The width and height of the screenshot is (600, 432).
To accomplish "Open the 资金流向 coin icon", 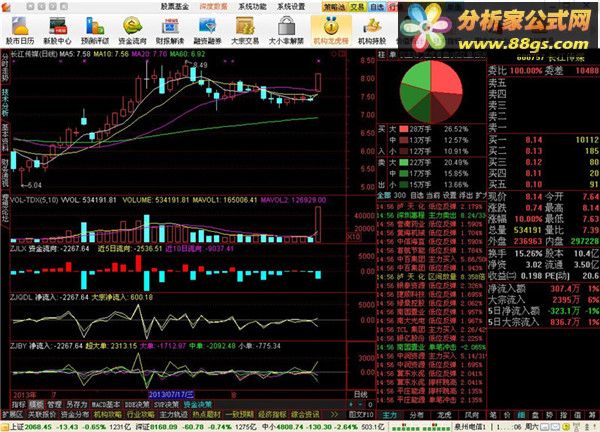I will [132, 31].
